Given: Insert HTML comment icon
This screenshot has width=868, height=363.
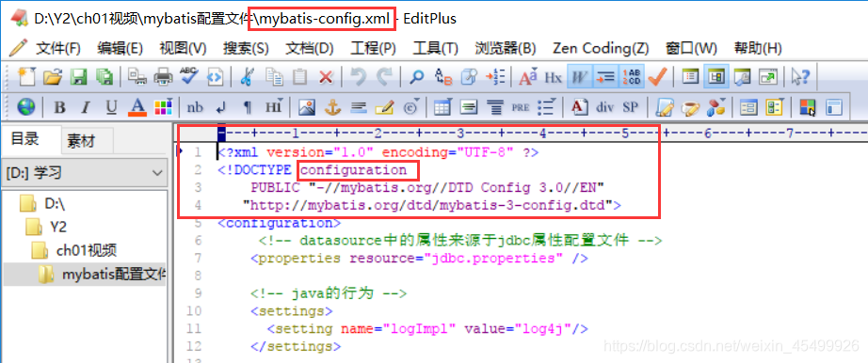Looking at the screenshot, I should [384, 107].
